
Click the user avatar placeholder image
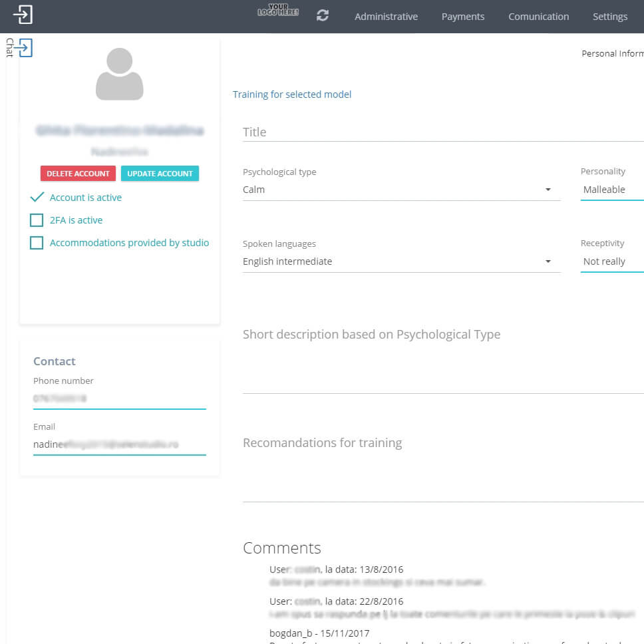120,74
